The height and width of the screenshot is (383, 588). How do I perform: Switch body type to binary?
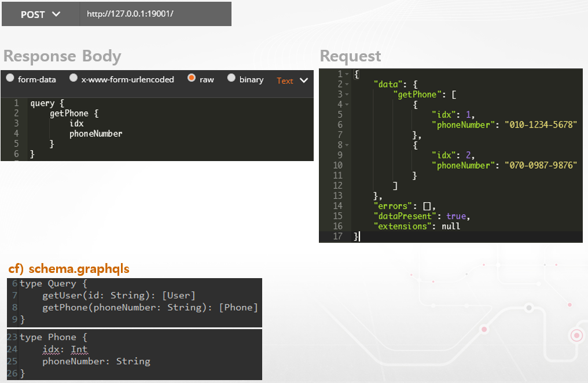pos(231,78)
